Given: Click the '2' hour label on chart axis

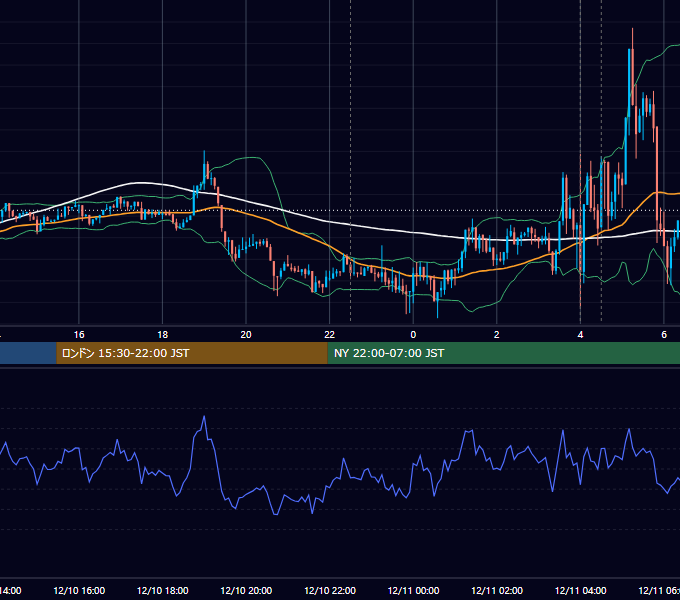Looking at the screenshot, I should tap(497, 335).
